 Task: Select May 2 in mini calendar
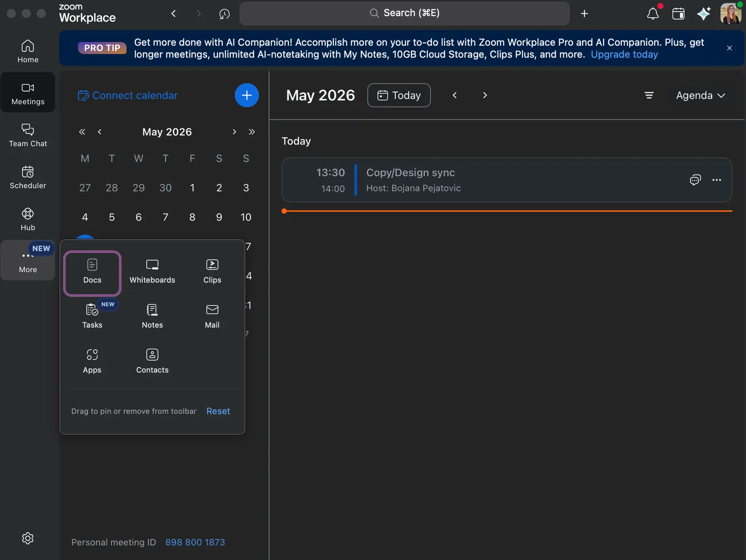point(219,188)
